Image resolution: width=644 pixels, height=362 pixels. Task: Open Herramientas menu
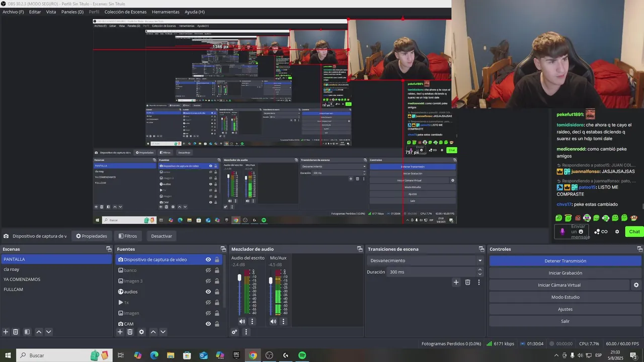pos(166,12)
